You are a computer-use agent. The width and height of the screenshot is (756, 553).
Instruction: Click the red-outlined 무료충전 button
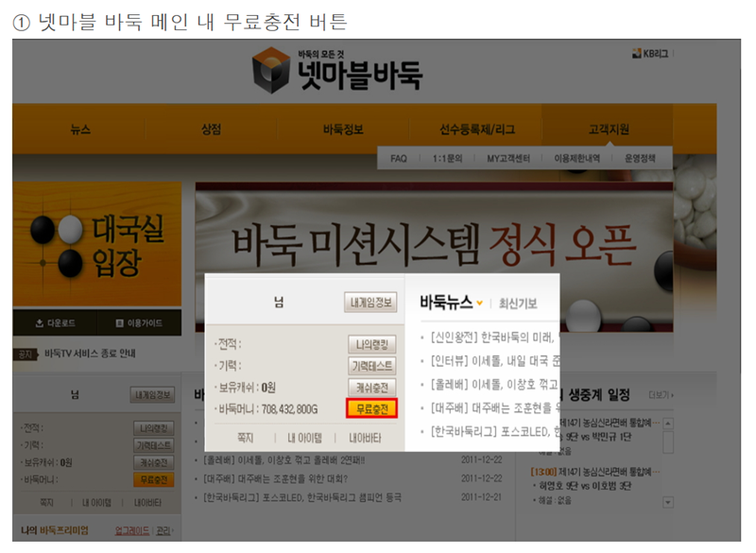[371, 409]
